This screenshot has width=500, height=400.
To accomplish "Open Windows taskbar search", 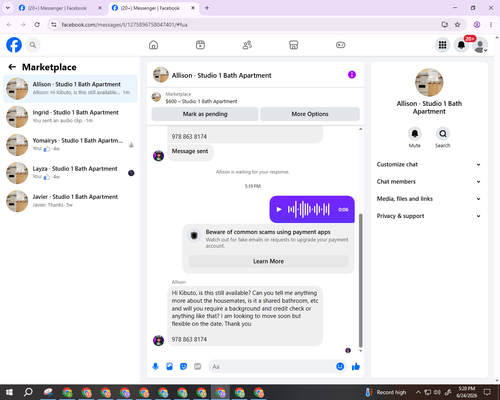I will point(28,392).
